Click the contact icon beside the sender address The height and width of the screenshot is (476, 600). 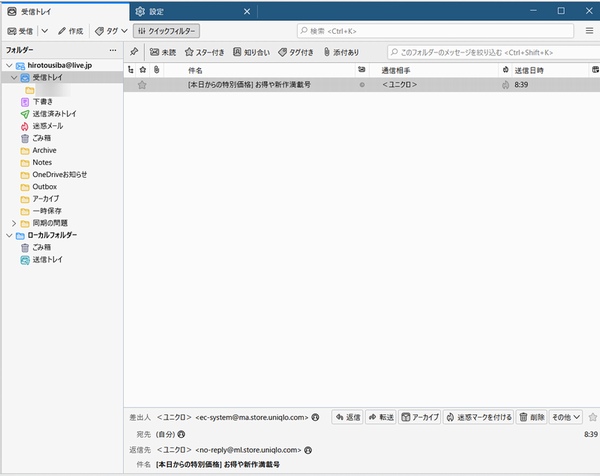click(x=315, y=417)
